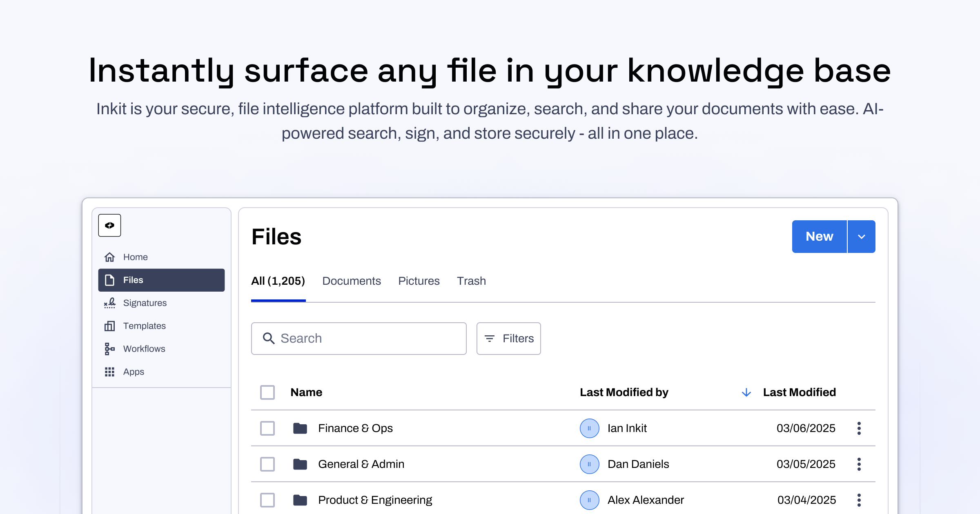The width and height of the screenshot is (980, 514).
Task: Open the kebab menu for Finance & Ops
Action: pyautogui.click(x=859, y=428)
